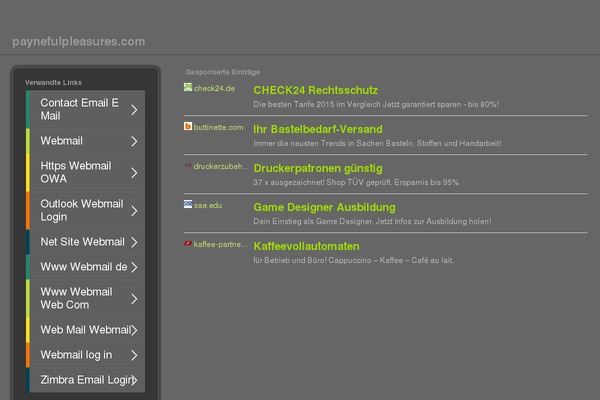The image size is (600, 400).
Task: Click the buttinette.com orange favicon
Action: pyautogui.click(x=188, y=126)
